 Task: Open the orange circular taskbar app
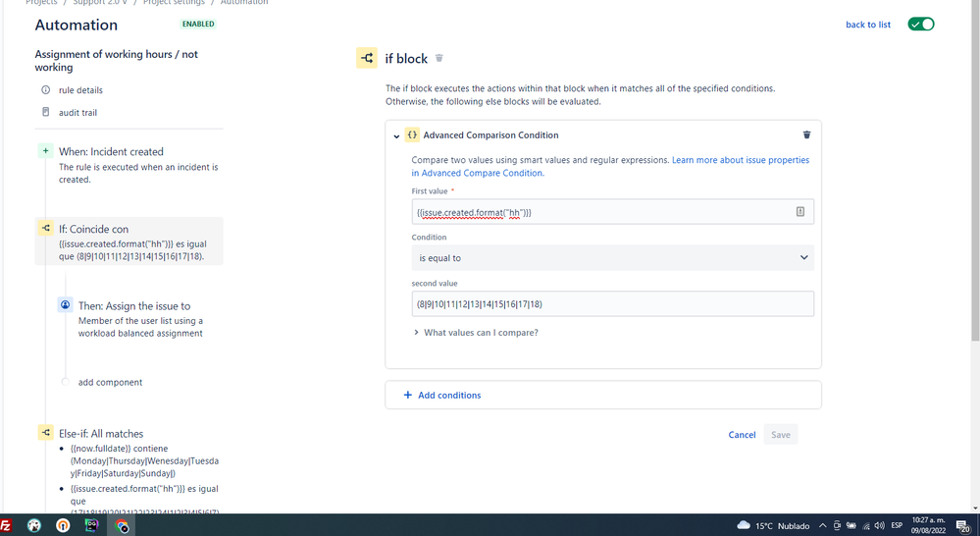(63, 526)
